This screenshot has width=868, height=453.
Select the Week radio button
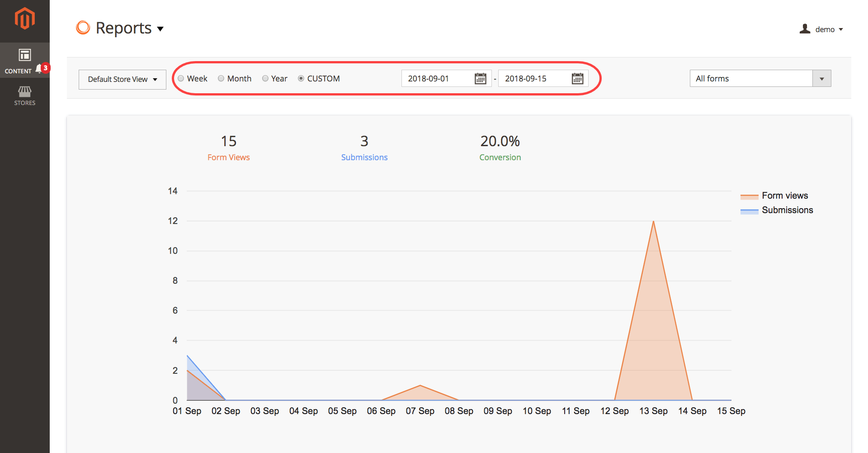click(181, 79)
